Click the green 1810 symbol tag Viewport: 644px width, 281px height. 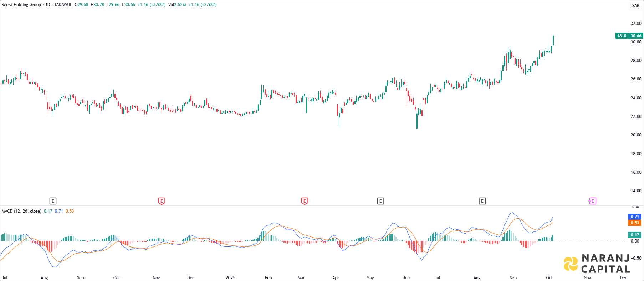click(622, 36)
